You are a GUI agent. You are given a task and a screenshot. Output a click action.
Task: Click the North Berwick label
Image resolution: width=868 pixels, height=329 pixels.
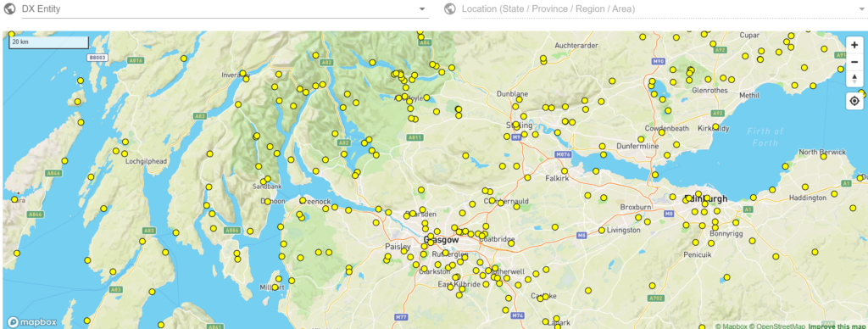point(822,152)
